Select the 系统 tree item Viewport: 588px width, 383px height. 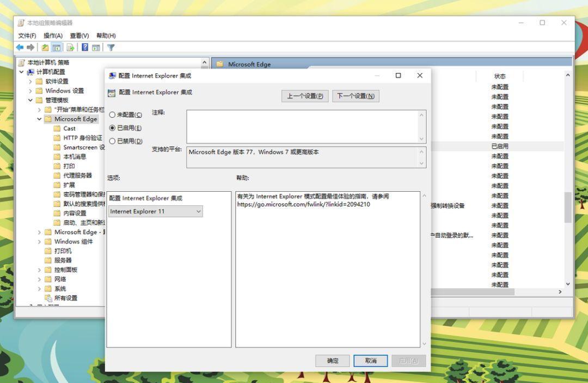click(x=60, y=288)
